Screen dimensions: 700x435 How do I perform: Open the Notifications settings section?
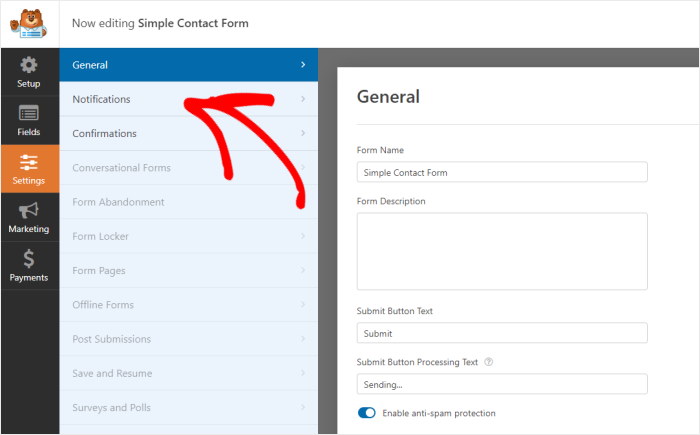[188, 99]
